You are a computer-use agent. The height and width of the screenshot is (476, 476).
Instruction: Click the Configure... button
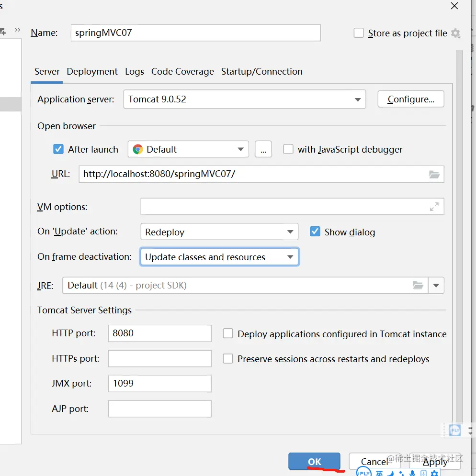[411, 99]
